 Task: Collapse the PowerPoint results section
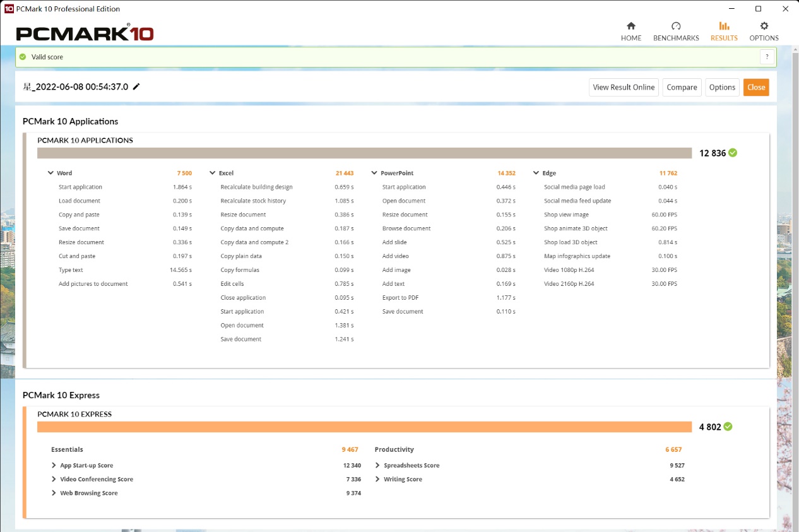point(374,173)
